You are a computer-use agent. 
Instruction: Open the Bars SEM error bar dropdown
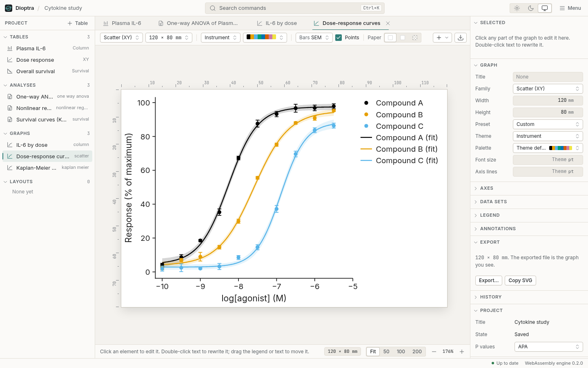(x=314, y=38)
